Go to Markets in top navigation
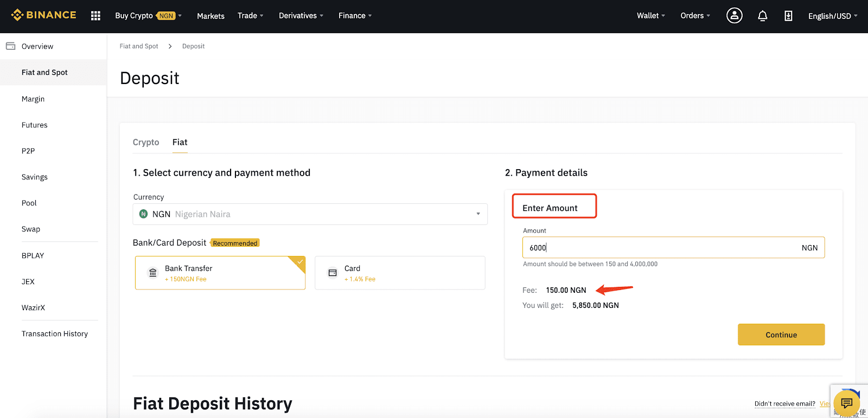868x418 pixels. 210,16
